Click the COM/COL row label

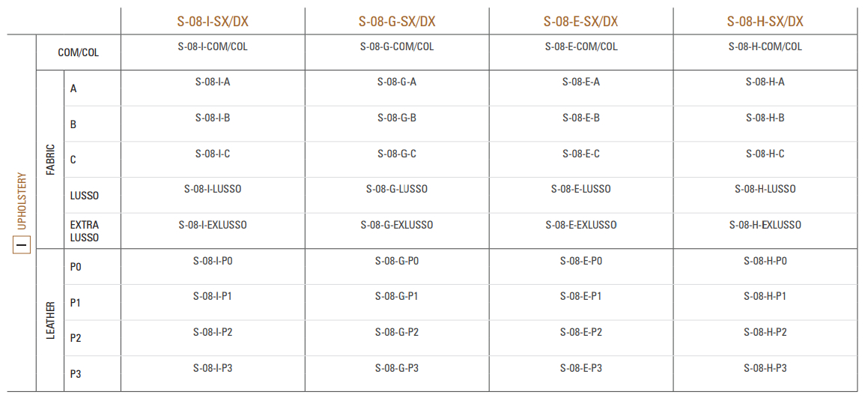[79, 53]
